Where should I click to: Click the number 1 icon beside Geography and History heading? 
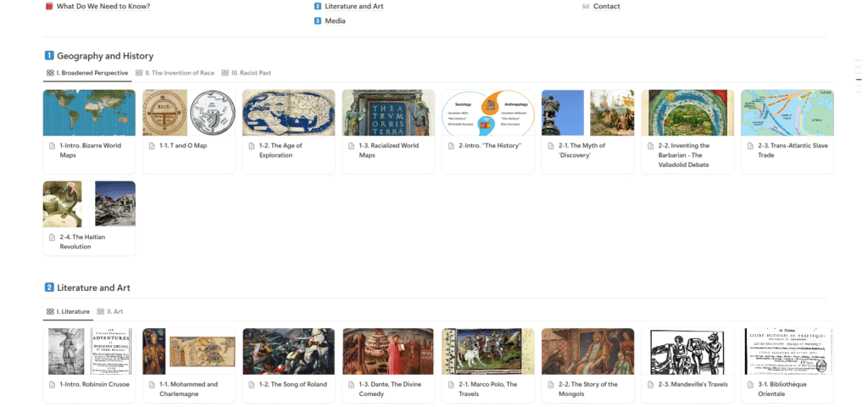click(49, 56)
